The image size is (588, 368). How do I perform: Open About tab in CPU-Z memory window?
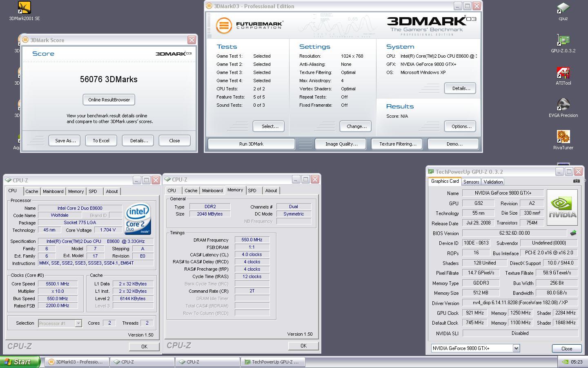(271, 191)
